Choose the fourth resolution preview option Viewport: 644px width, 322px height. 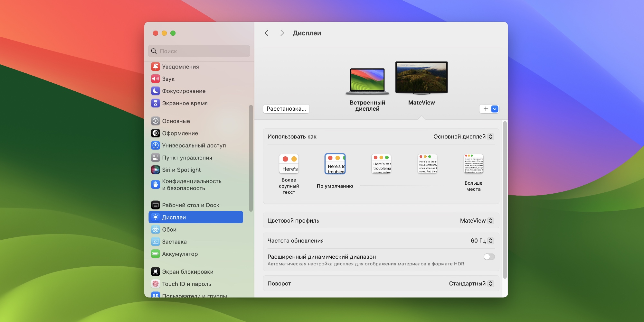(427, 164)
